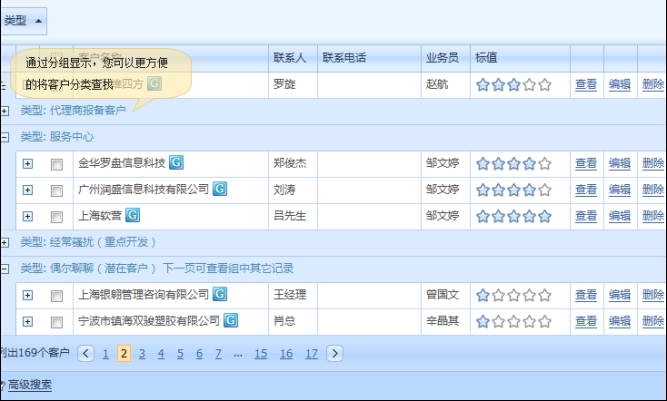This screenshot has width=667, height=401.
Task: Jump to page 16
Action: pyautogui.click(x=286, y=354)
